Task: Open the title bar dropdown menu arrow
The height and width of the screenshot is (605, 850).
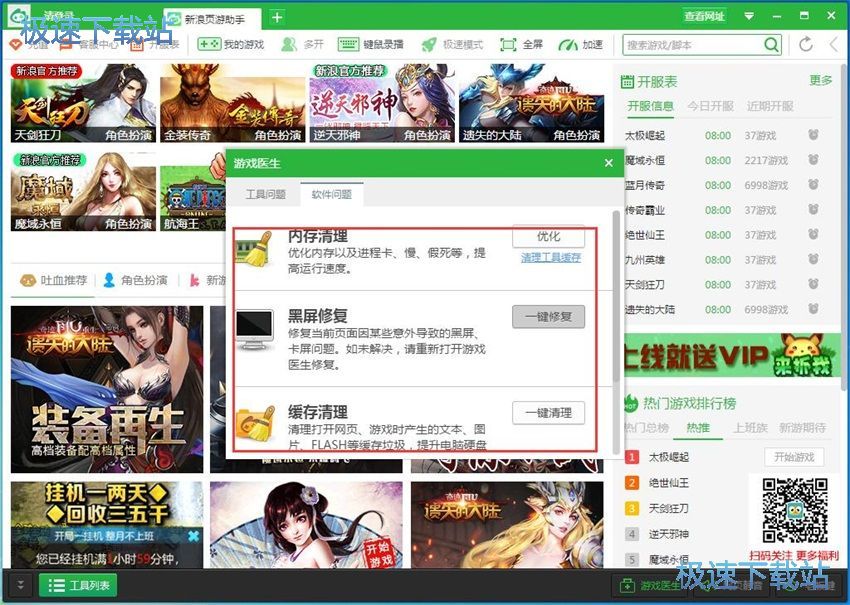Action: click(749, 16)
